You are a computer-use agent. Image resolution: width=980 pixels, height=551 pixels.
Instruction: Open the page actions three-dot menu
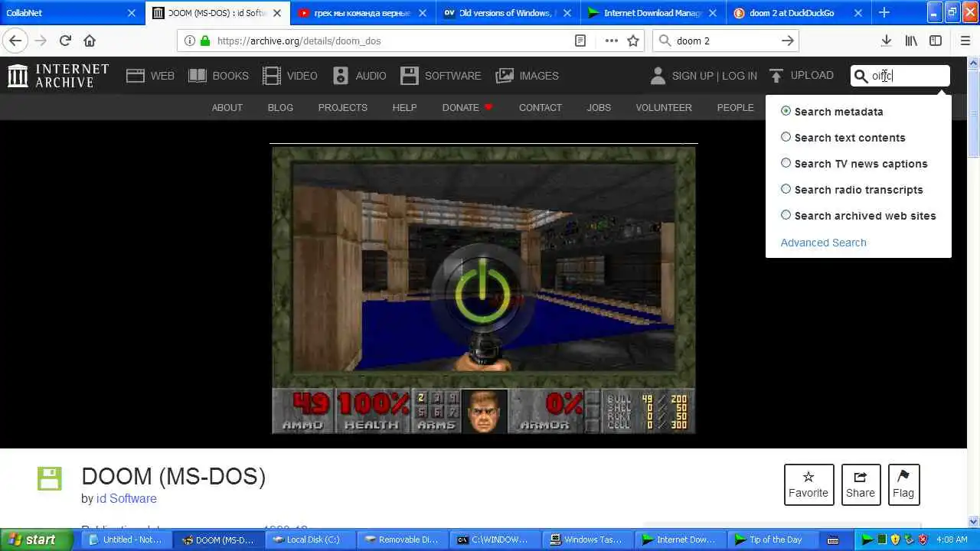(611, 41)
